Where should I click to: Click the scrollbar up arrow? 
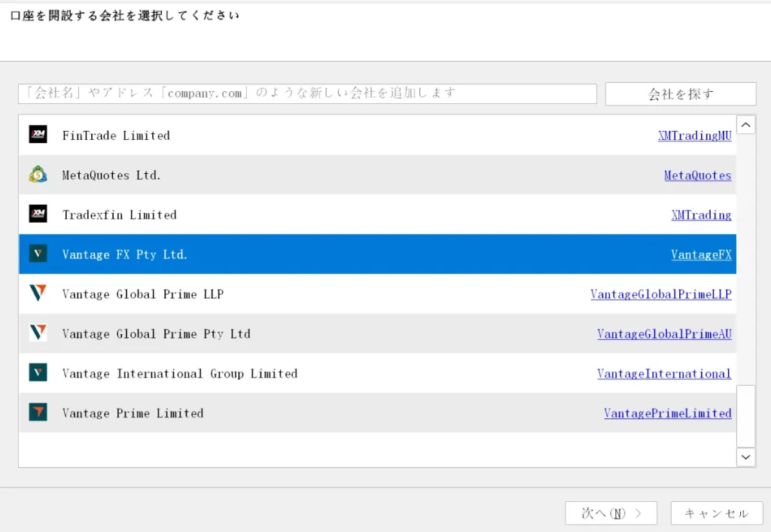tap(745, 124)
